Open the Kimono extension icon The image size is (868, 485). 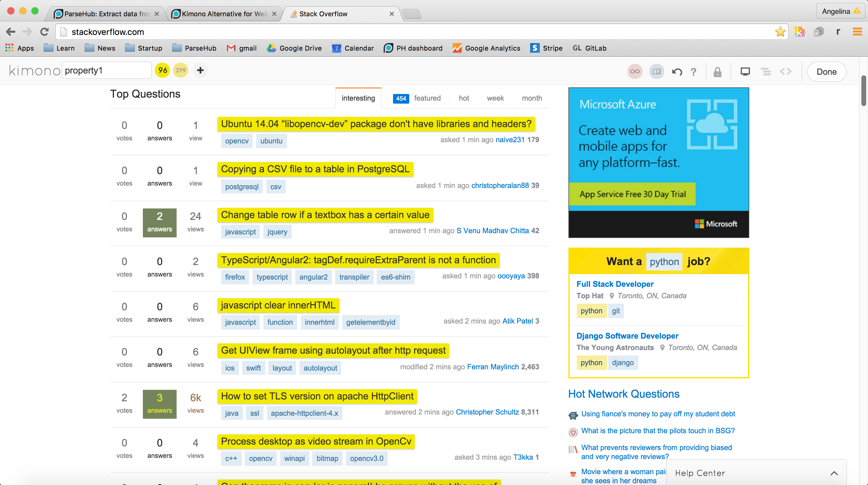(x=799, y=32)
